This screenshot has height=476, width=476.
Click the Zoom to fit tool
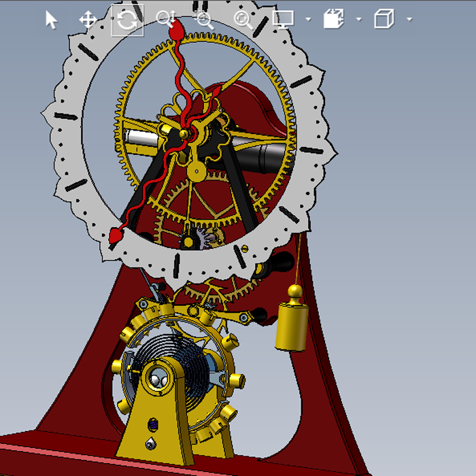[243, 20]
